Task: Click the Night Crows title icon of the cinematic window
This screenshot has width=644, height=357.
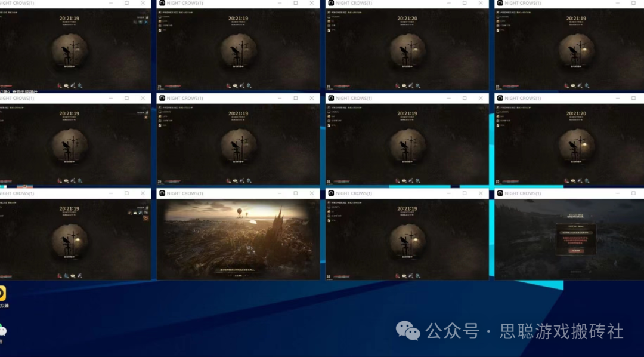Action: pos(162,193)
